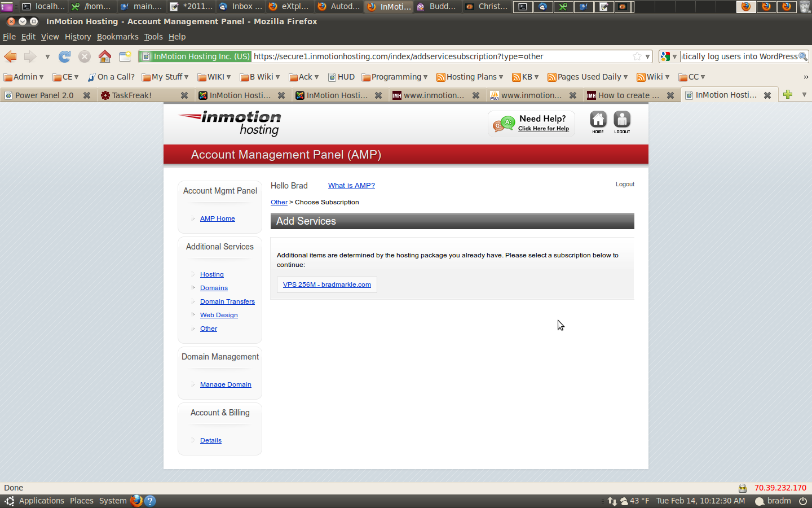Click the AMP Home house icon
812x508 pixels.
coord(598,122)
